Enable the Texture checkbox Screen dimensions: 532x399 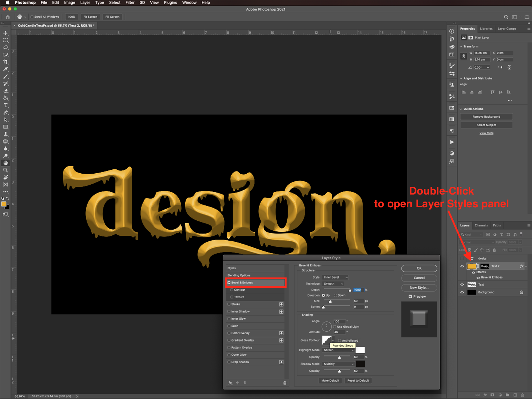pyautogui.click(x=232, y=297)
